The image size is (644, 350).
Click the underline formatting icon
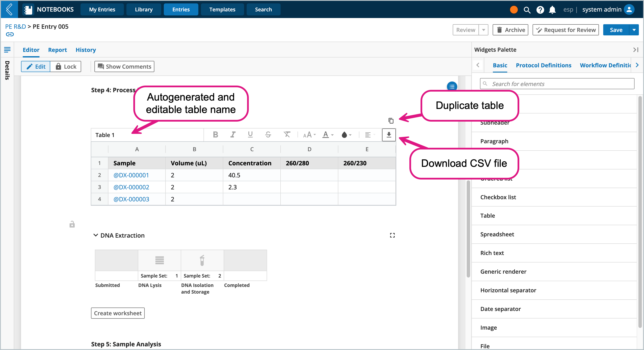pyautogui.click(x=250, y=134)
